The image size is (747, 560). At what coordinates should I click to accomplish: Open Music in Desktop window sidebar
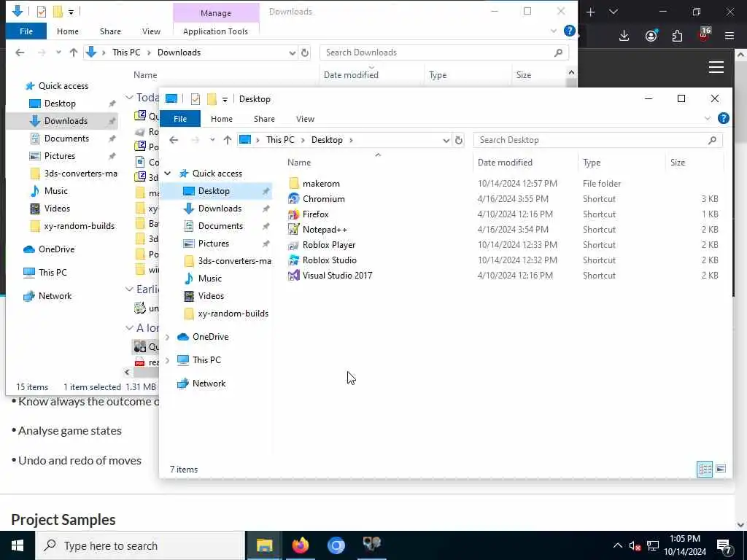(x=209, y=278)
